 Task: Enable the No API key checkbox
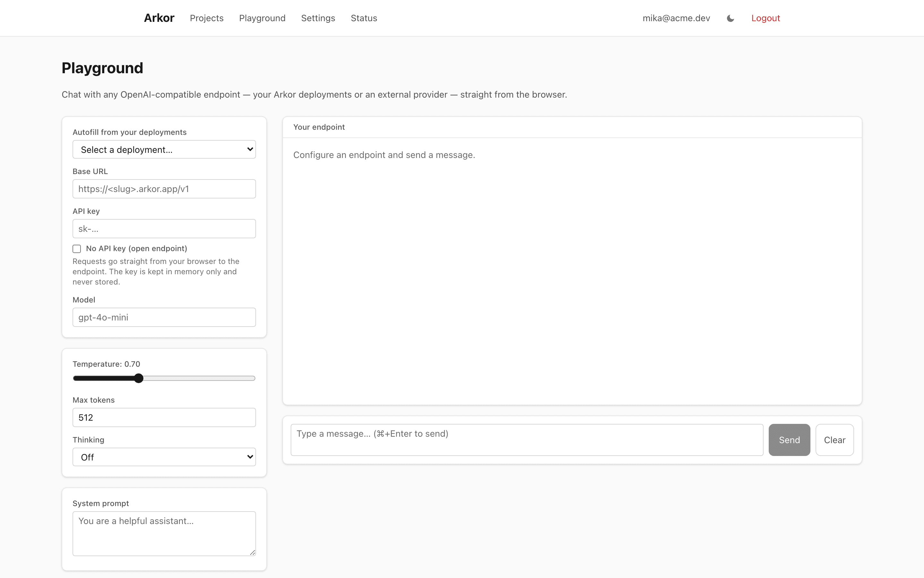coord(77,249)
